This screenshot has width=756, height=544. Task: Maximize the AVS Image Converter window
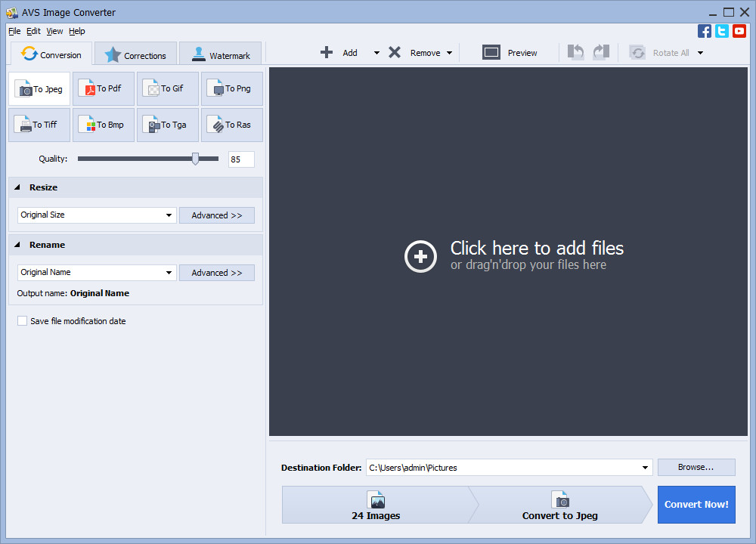tap(729, 12)
